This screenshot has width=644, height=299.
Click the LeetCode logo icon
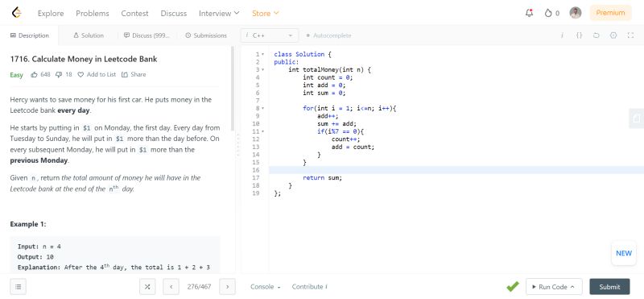(x=16, y=13)
